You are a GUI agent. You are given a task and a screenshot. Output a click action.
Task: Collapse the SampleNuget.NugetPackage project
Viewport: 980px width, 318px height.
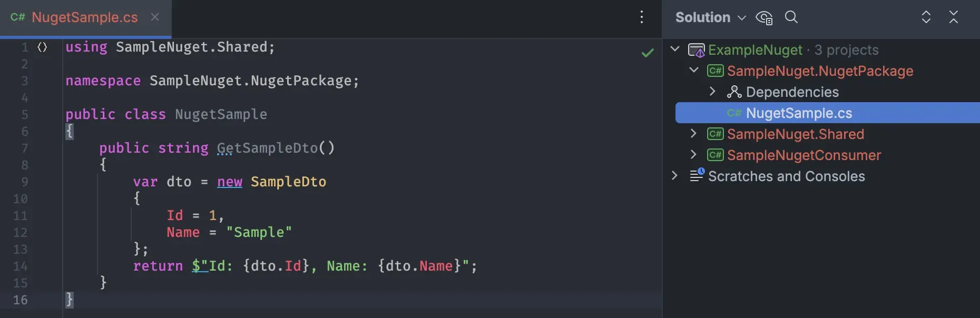pyautogui.click(x=694, y=71)
